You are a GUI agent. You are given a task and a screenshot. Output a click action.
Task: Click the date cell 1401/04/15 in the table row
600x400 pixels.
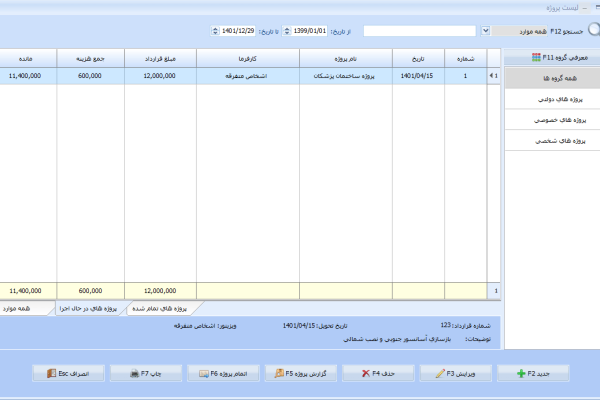point(417,76)
